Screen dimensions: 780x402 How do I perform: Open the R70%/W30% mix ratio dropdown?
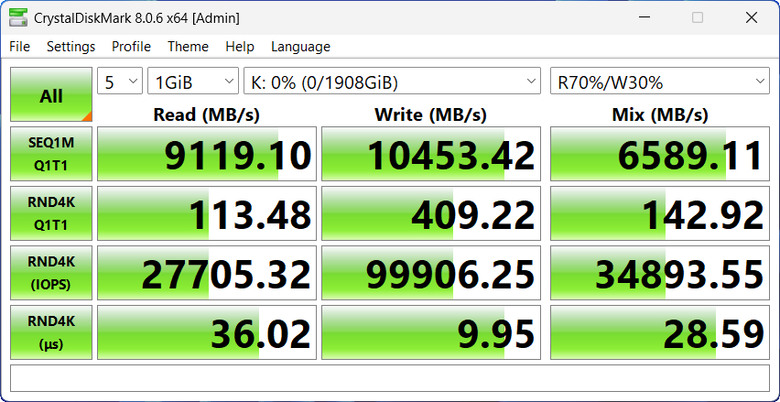coord(660,81)
